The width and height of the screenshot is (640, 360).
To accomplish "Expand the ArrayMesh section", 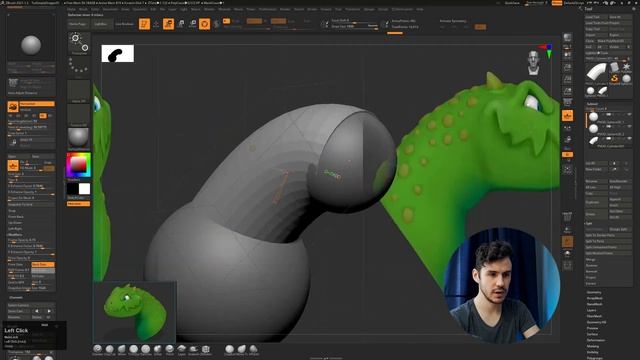I will pos(595,298).
